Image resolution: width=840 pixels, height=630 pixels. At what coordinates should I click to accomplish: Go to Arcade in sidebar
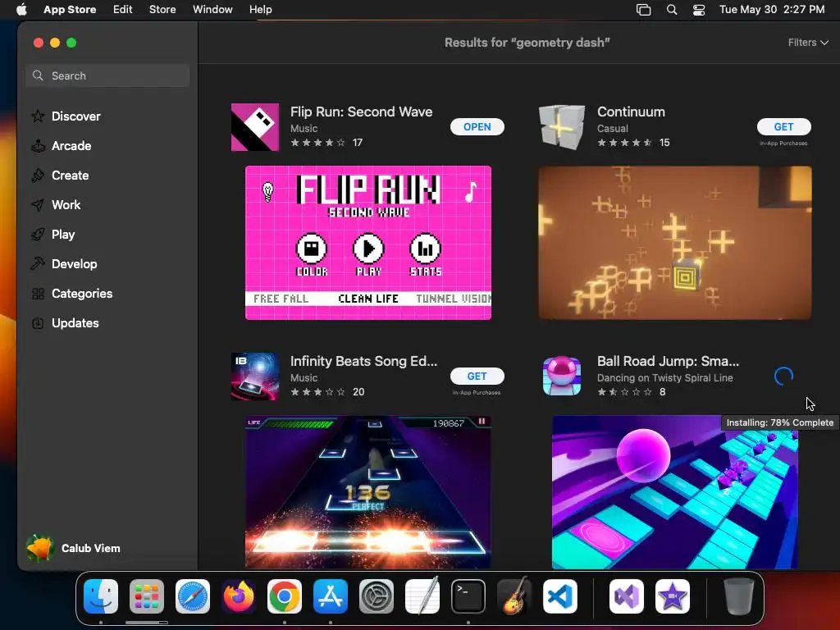coord(71,146)
